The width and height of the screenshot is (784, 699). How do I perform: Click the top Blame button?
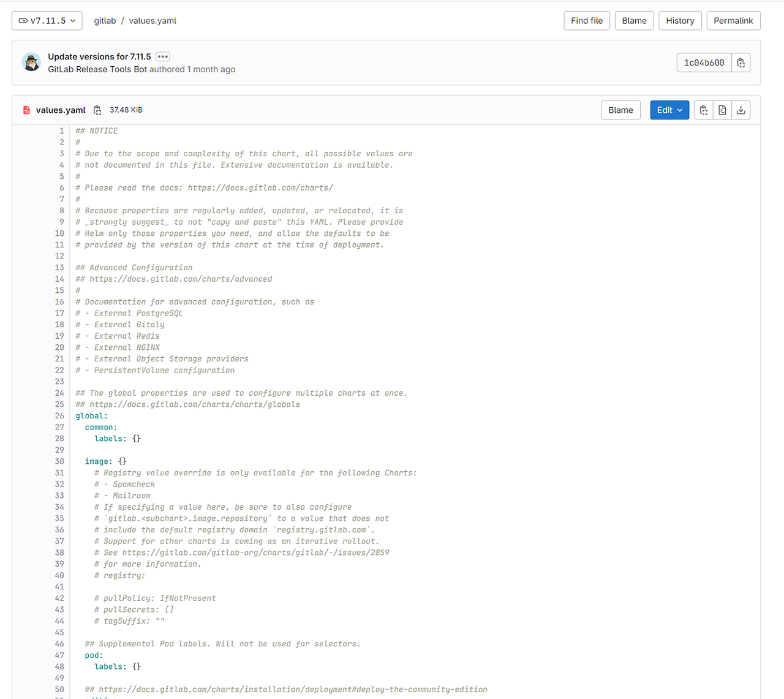coord(634,21)
